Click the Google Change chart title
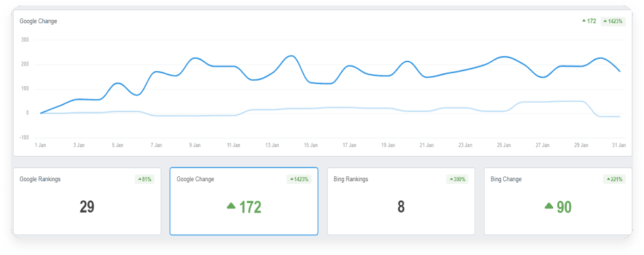This screenshot has height=255, width=644. 38,21
